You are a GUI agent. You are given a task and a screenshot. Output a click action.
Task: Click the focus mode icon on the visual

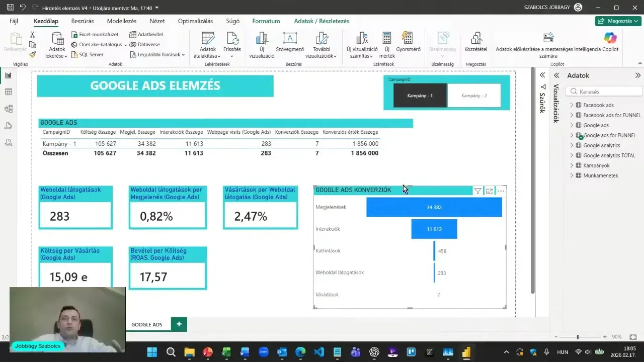click(489, 191)
